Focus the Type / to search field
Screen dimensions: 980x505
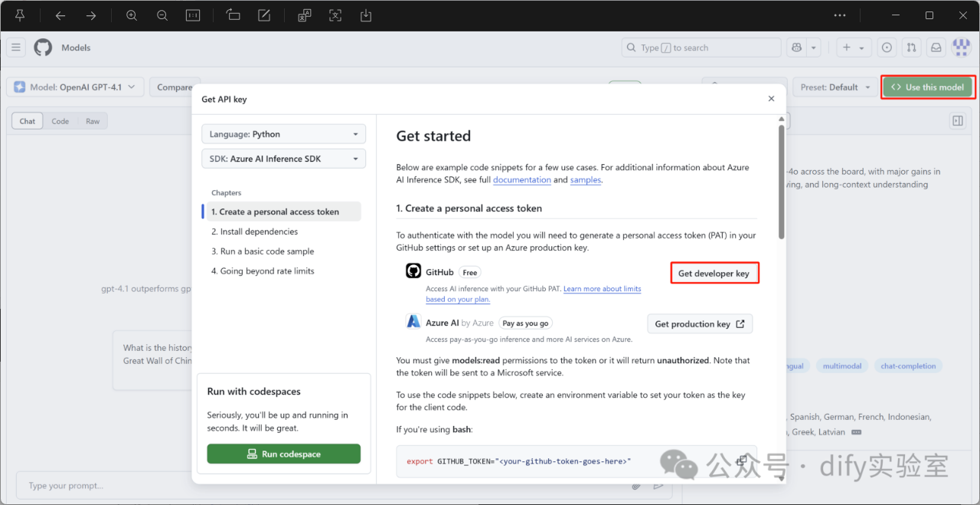(x=701, y=48)
